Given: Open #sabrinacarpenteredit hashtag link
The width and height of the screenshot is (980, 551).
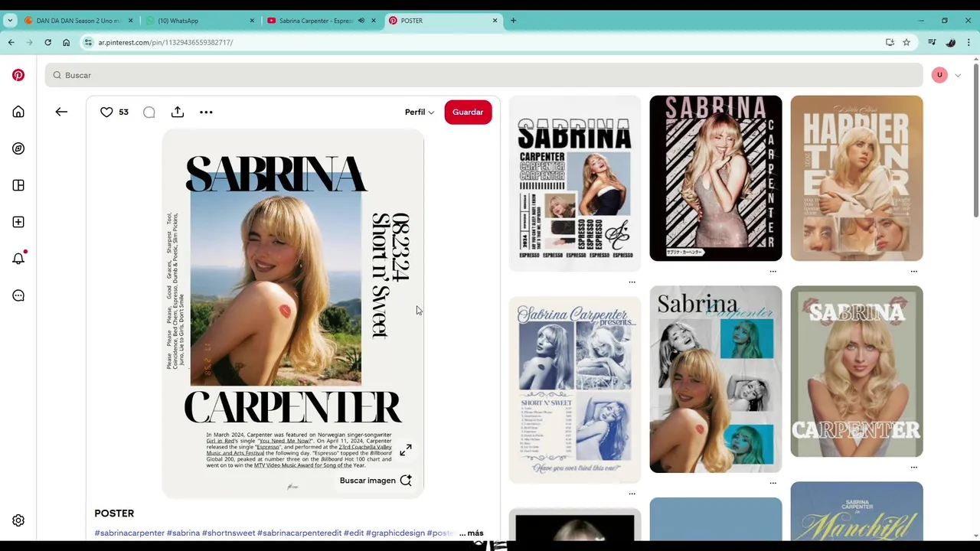Looking at the screenshot, I should [x=299, y=533].
